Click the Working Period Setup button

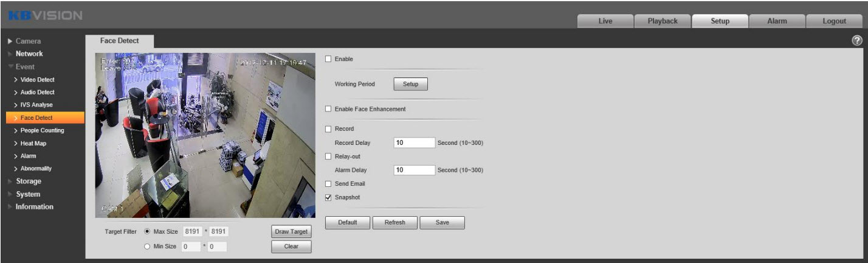click(410, 84)
